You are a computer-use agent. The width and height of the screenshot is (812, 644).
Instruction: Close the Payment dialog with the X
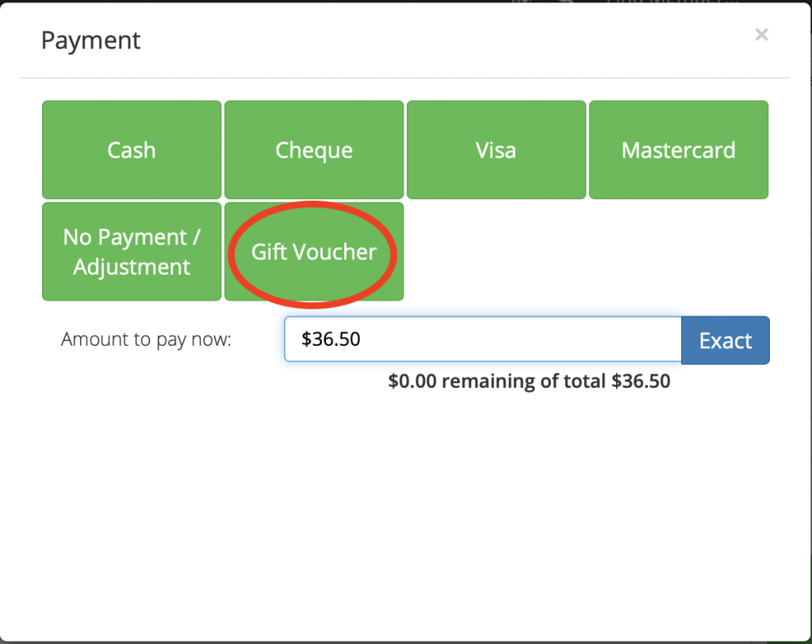(x=761, y=35)
